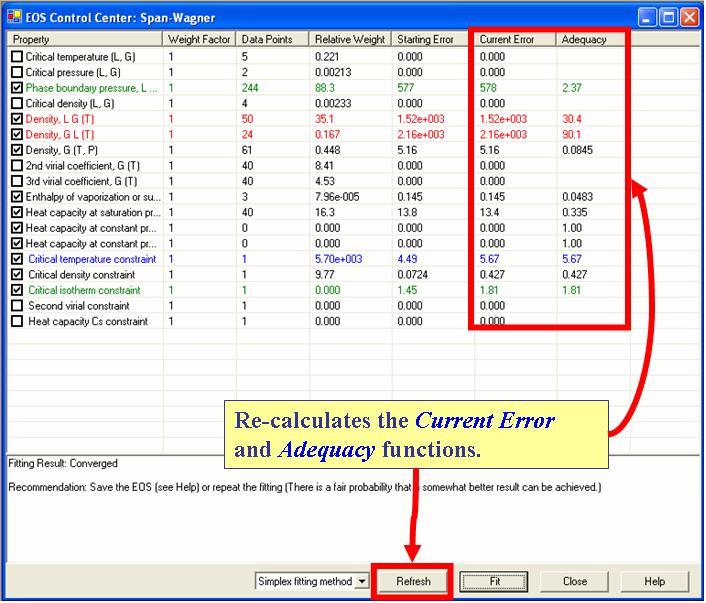Sort by Current Error column header
The height and width of the screenshot is (603, 706).
pyautogui.click(x=515, y=40)
